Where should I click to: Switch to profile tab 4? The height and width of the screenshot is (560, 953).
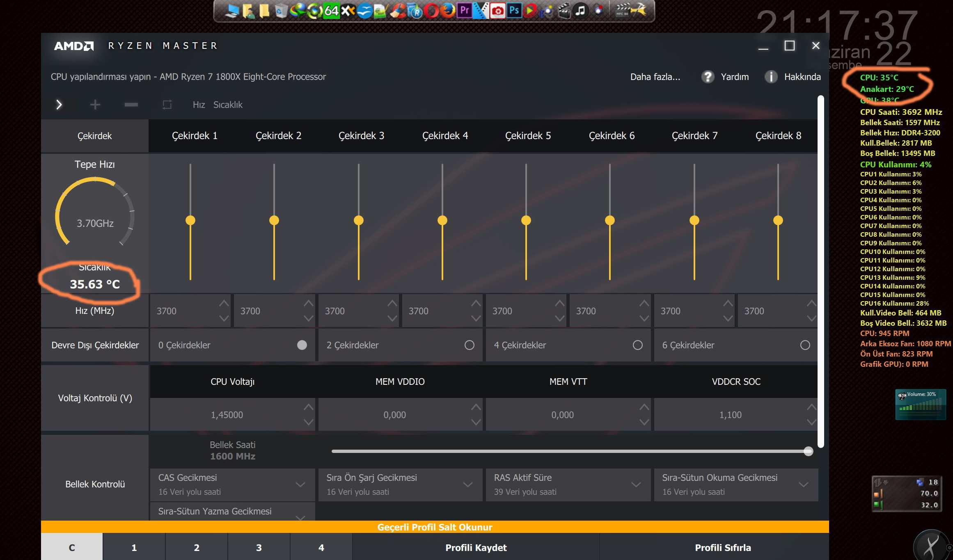click(321, 547)
